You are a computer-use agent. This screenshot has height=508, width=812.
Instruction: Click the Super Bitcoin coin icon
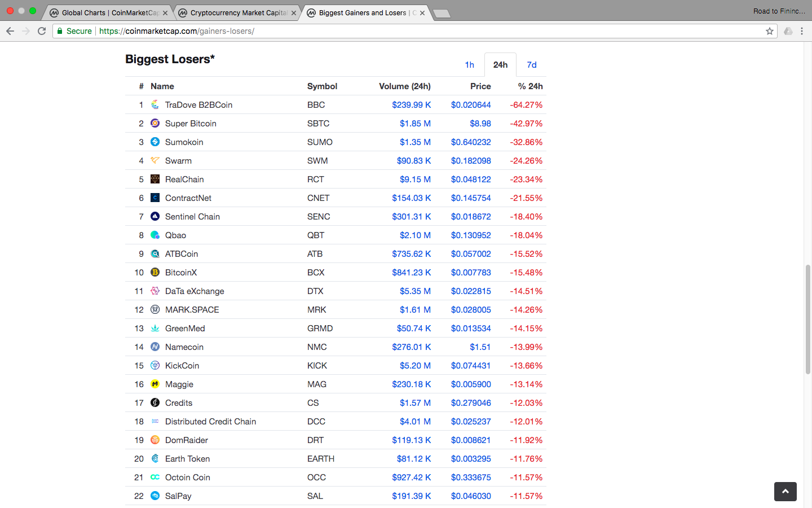pyautogui.click(x=155, y=123)
